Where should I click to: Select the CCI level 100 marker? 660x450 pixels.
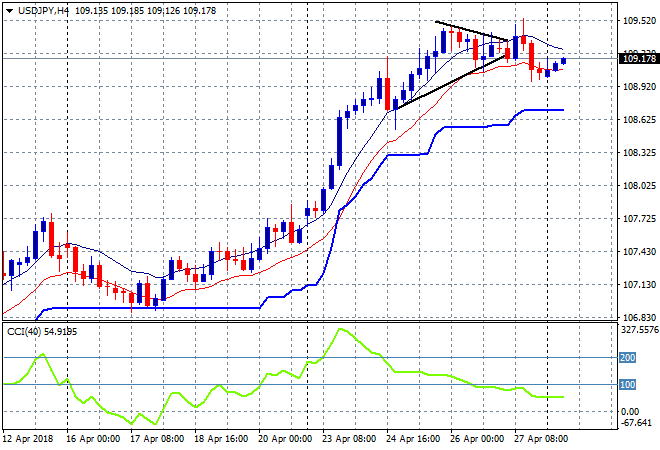tap(628, 385)
